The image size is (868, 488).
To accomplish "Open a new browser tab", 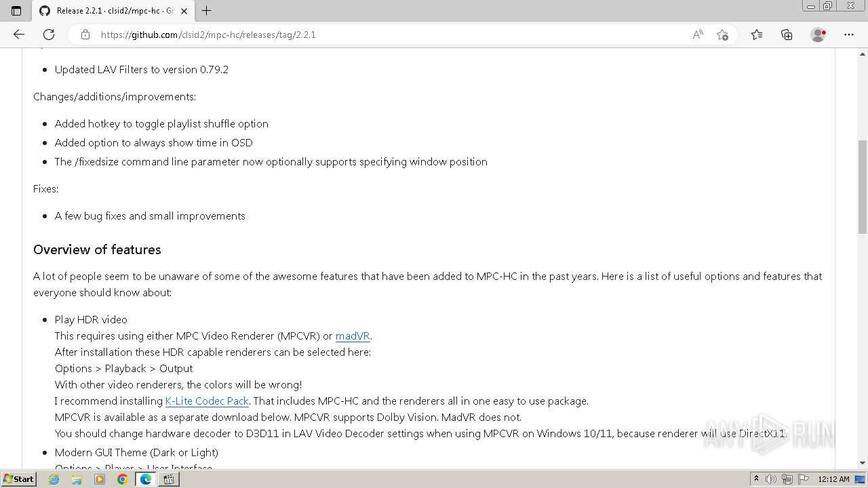I will pos(207,11).
